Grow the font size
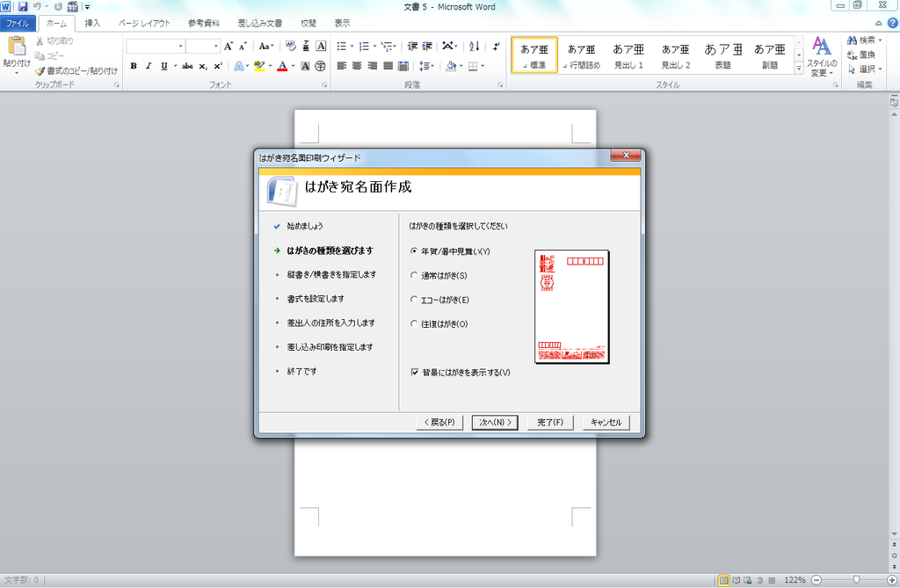The height and width of the screenshot is (588, 900). coord(229,47)
